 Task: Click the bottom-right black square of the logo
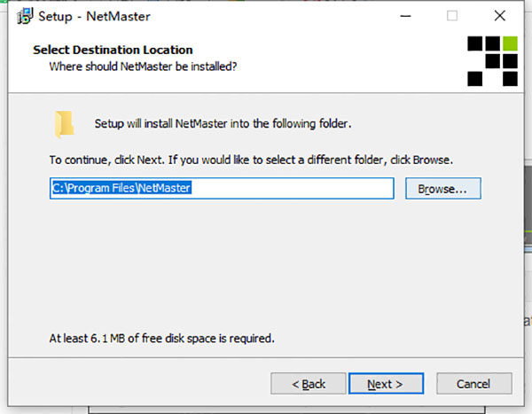pos(509,78)
